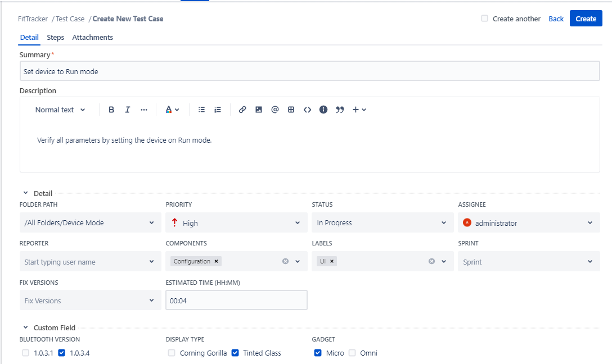The image size is (612, 364).
Task: Click the Estimated Time input field
Action: pyautogui.click(x=236, y=300)
